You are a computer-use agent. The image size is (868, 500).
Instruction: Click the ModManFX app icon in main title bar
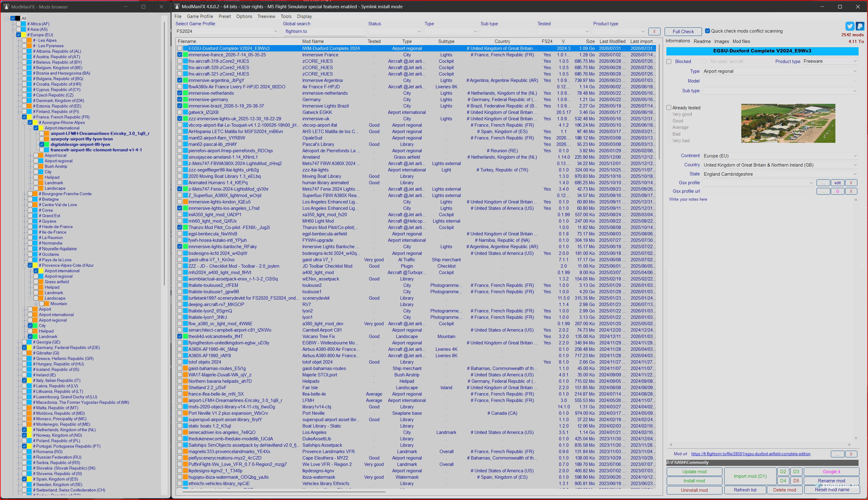pyautogui.click(x=177, y=6)
